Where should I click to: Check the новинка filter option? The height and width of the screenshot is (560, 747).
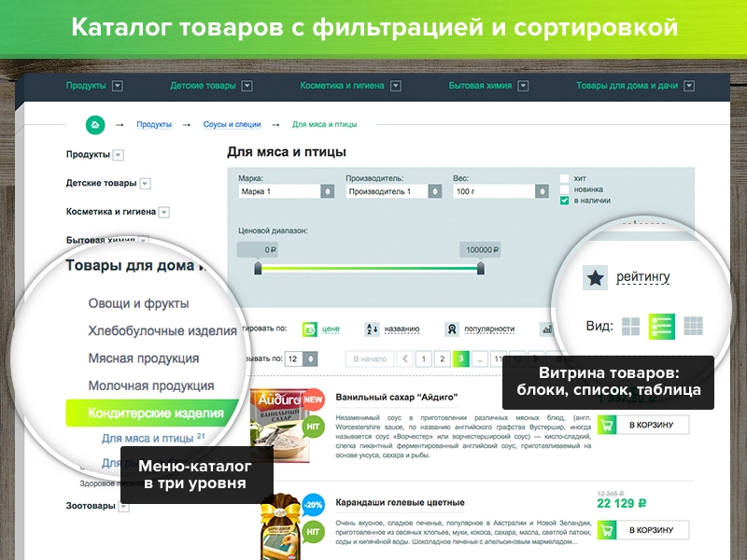coord(564,189)
